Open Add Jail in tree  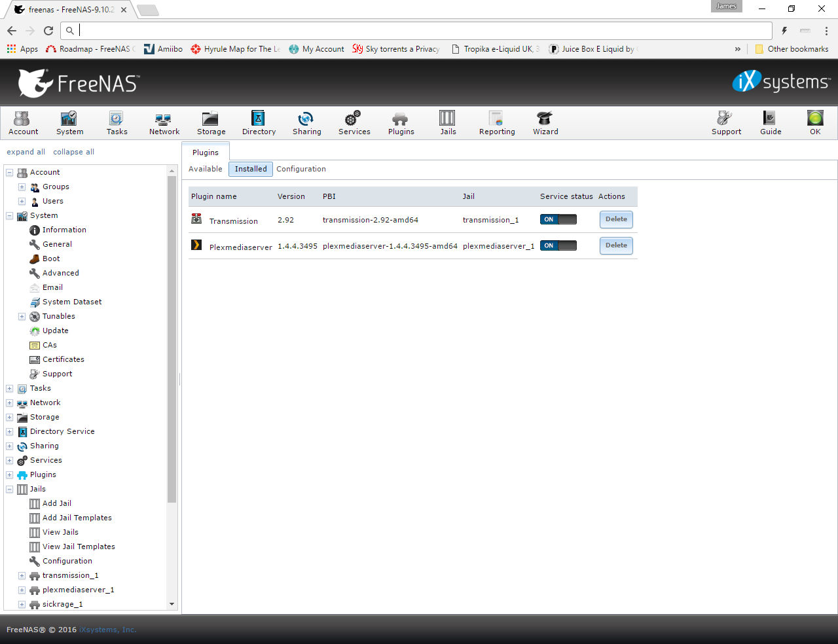(x=57, y=503)
